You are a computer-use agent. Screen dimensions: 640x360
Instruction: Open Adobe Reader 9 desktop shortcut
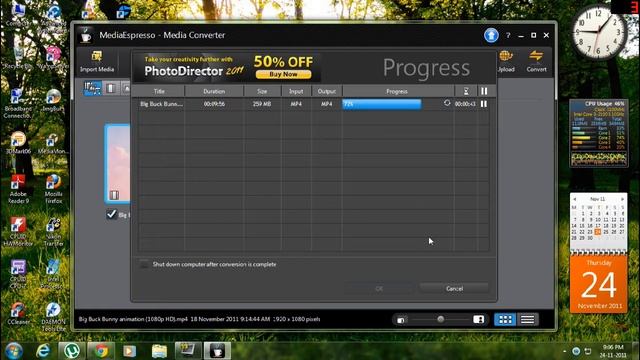coord(18,189)
